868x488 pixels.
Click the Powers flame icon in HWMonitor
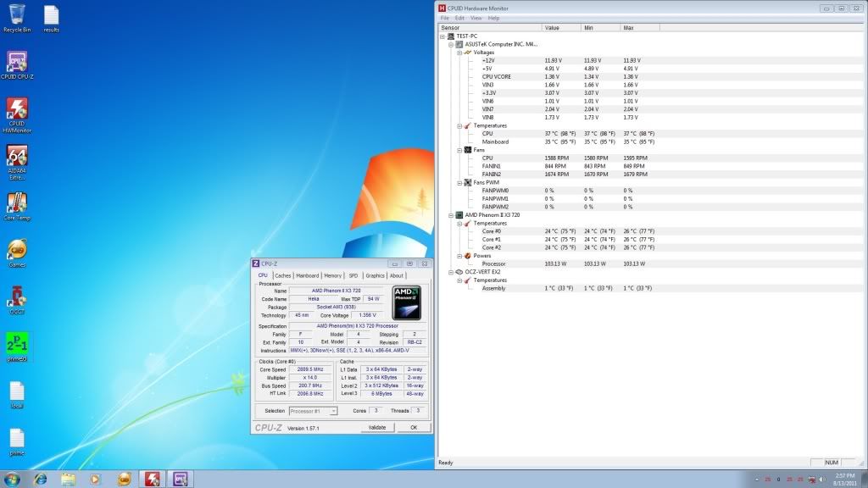point(467,256)
